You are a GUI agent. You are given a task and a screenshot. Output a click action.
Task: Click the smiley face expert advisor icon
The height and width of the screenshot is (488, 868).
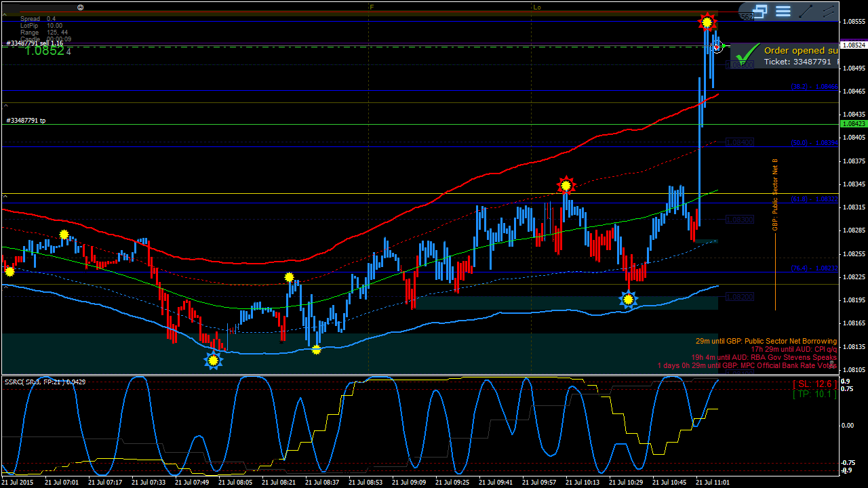[81, 7]
